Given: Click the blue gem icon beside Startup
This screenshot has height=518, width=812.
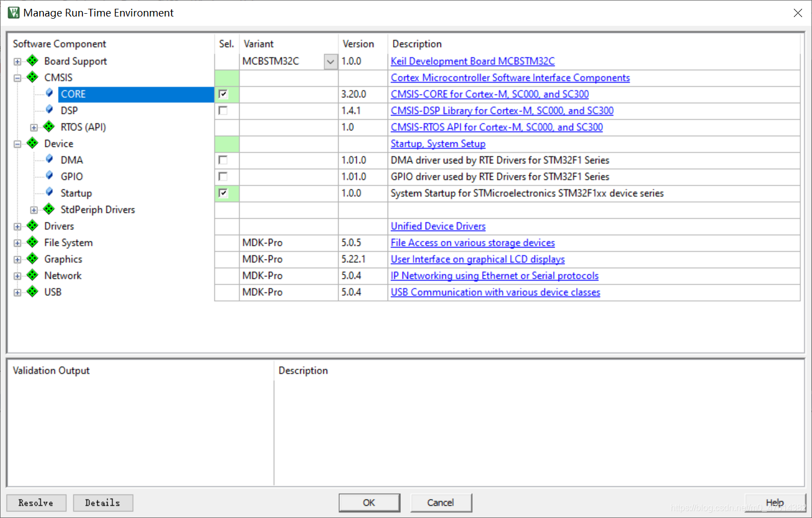Looking at the screenshot, I should 49,192.
